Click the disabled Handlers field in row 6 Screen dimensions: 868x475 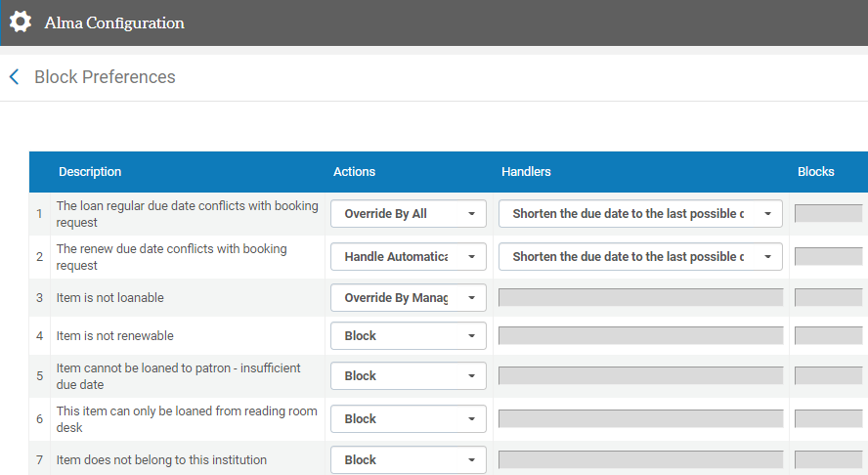point(640,419)
